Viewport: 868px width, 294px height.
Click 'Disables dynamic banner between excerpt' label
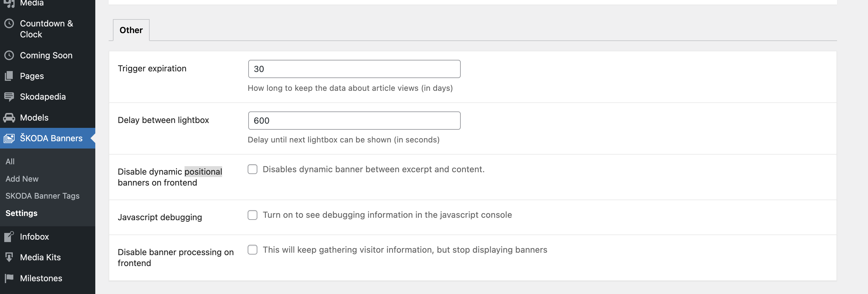click(373, 169)
